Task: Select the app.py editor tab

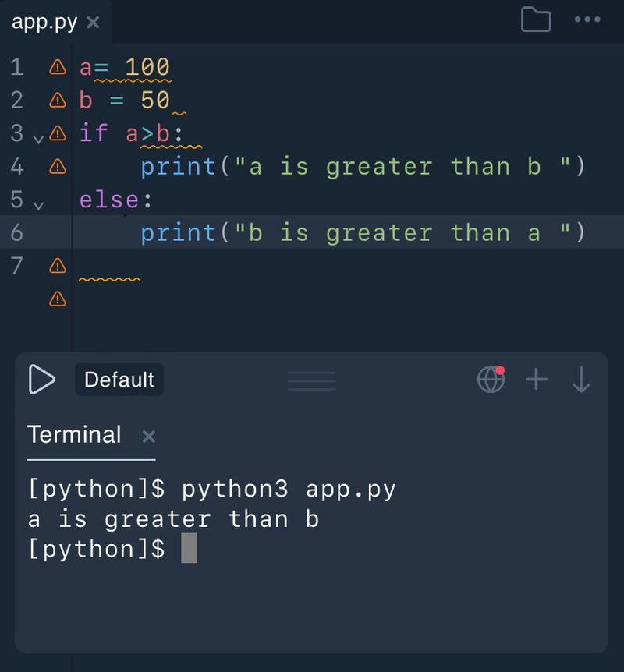Action: [44, 22]
